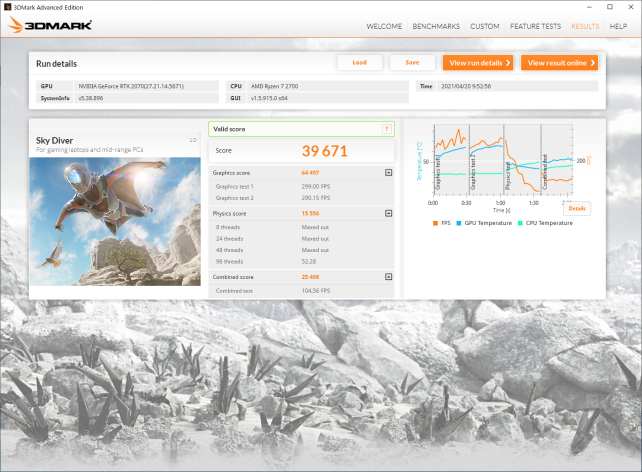Go to the Feature Tests tab
The image size is (642, 472).
(535, 26)
